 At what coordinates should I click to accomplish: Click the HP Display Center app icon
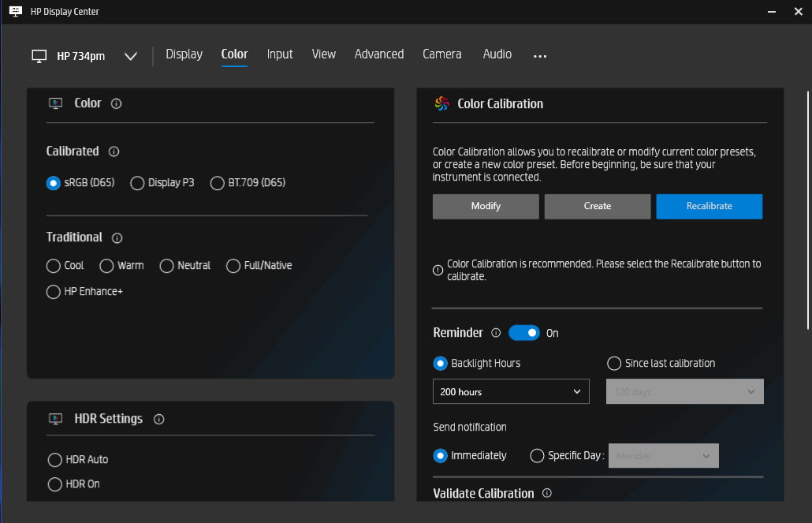coord(16,11)
